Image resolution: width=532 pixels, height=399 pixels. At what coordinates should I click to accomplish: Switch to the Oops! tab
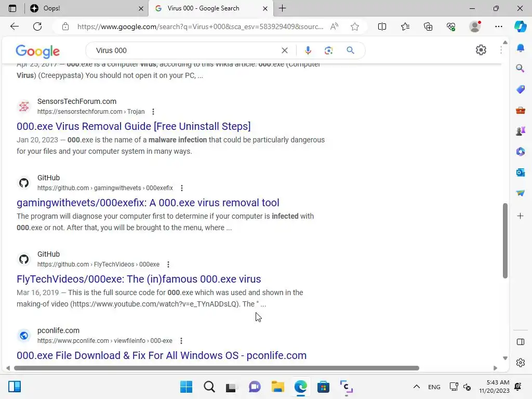pos(87,8)
